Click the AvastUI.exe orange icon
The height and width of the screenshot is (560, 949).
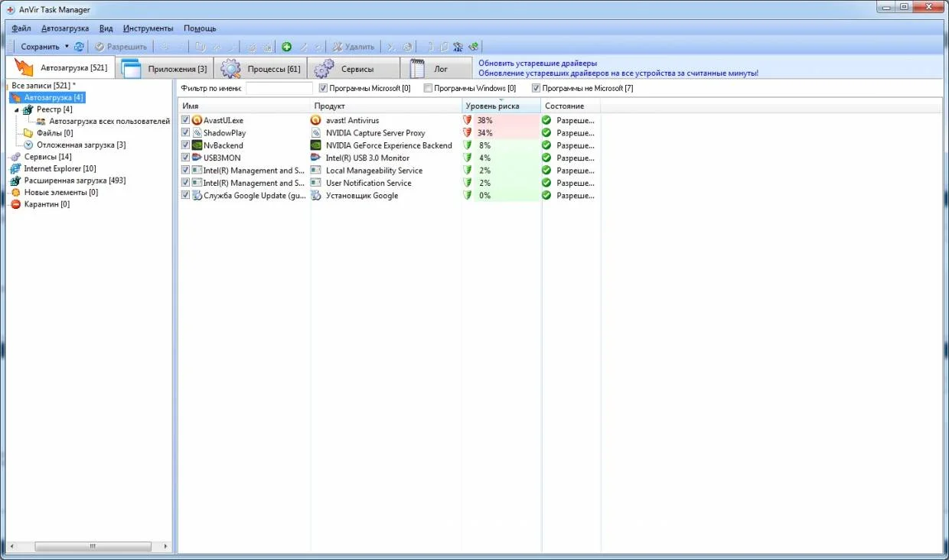pyautogui.click(x=197, y=120)
